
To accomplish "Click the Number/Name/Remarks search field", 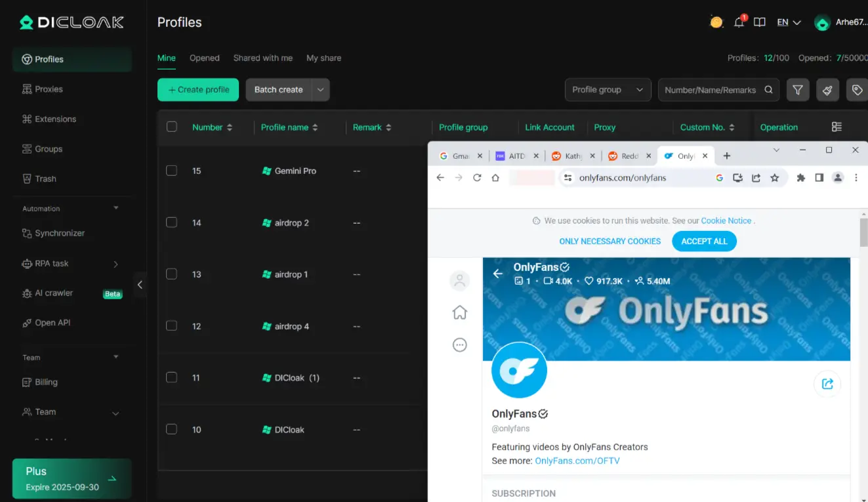I will pos(711,90).
